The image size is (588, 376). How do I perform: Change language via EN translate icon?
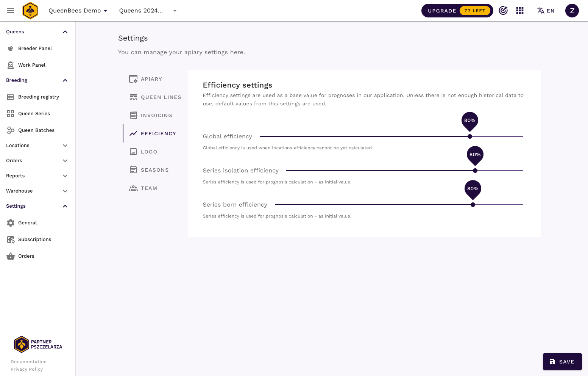[x=546, y=11]
